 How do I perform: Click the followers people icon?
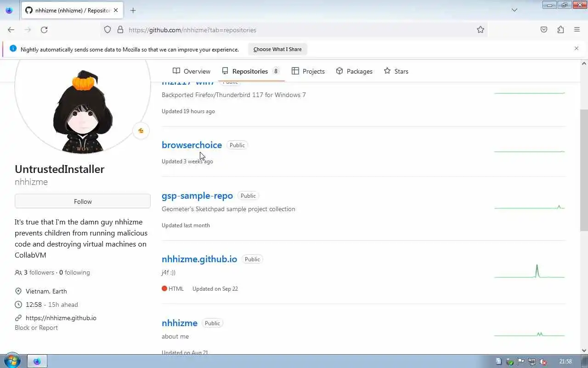click(x=18, y=272)
